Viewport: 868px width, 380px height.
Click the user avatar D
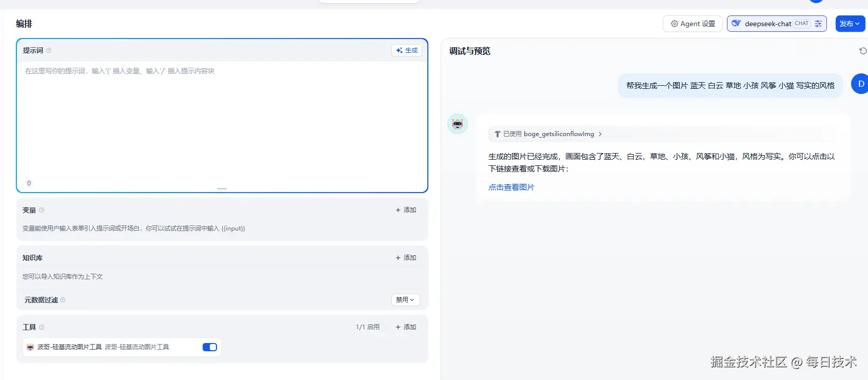(860, 84)
